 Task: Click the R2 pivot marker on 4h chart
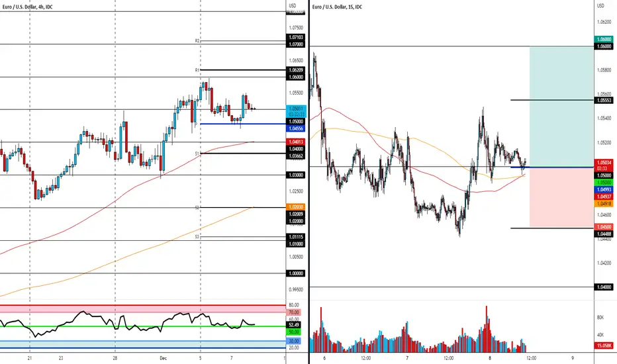point(197,40)
